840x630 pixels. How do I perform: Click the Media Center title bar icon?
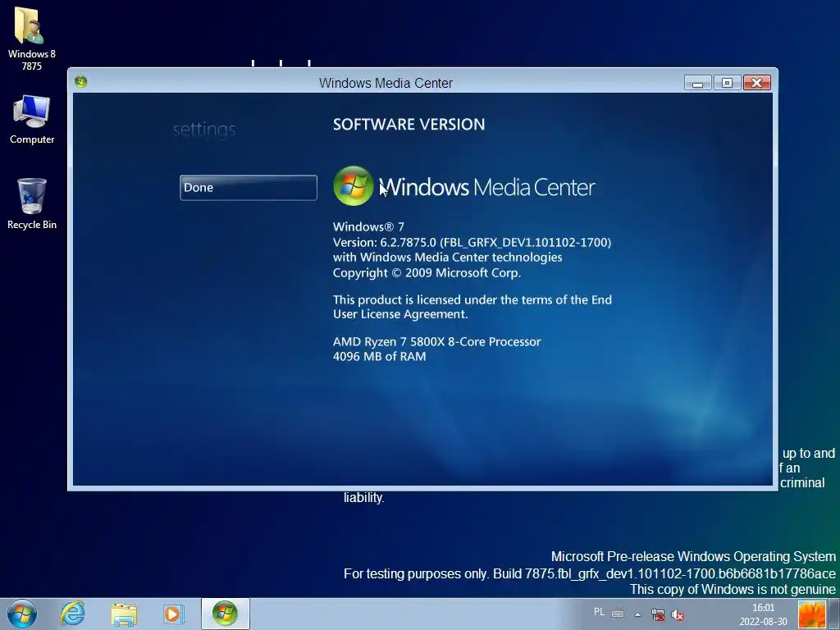(81, 81)
